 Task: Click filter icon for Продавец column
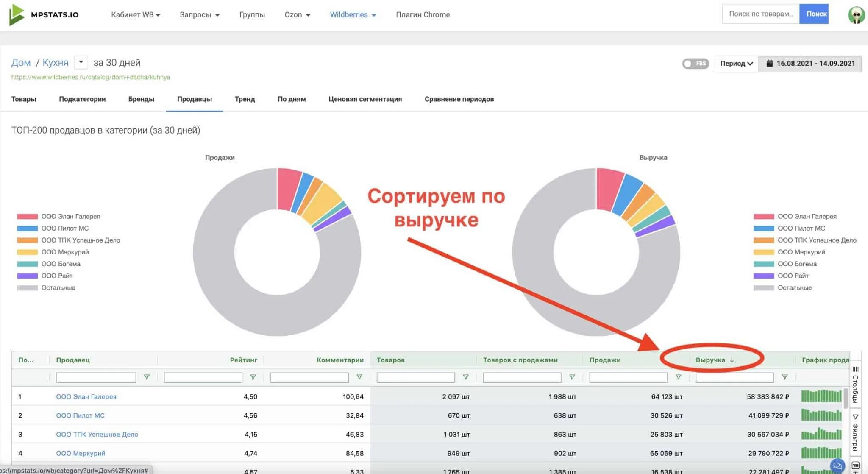(x=147, y=377)
